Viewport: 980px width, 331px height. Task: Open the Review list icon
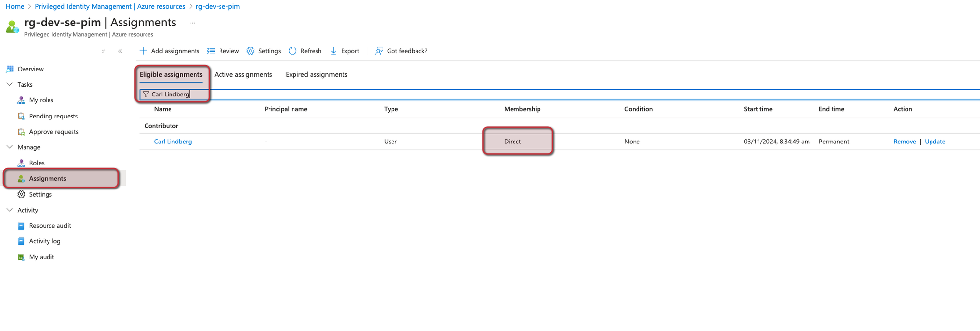point(211,51)
